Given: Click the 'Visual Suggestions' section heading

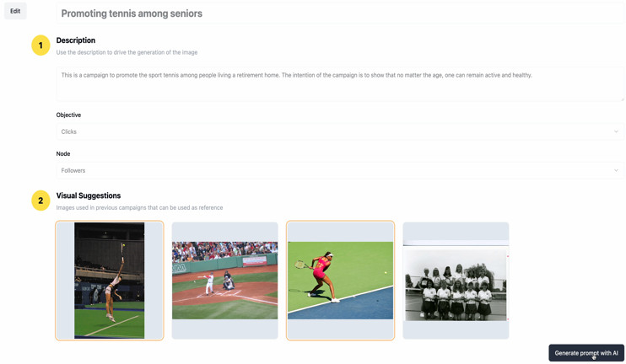Looking at the screenshot, I should (x=89, y=195).
